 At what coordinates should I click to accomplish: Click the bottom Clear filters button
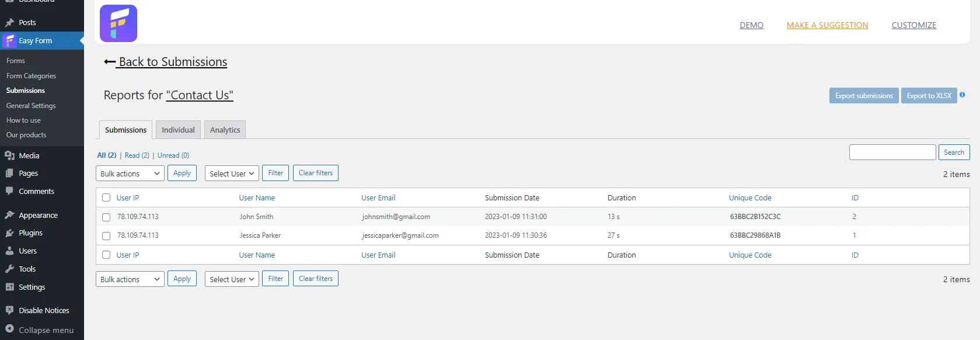(316, 279)
